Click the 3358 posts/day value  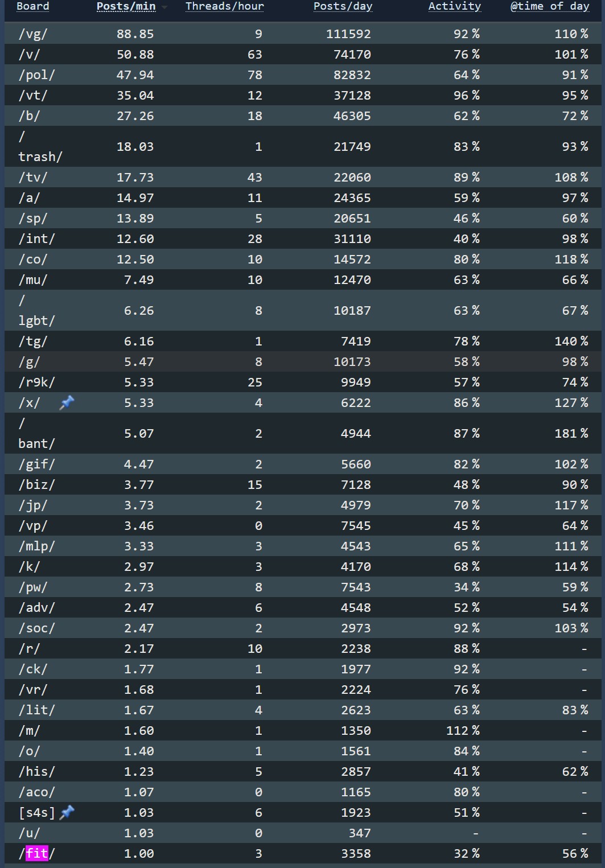pos(356,854)
